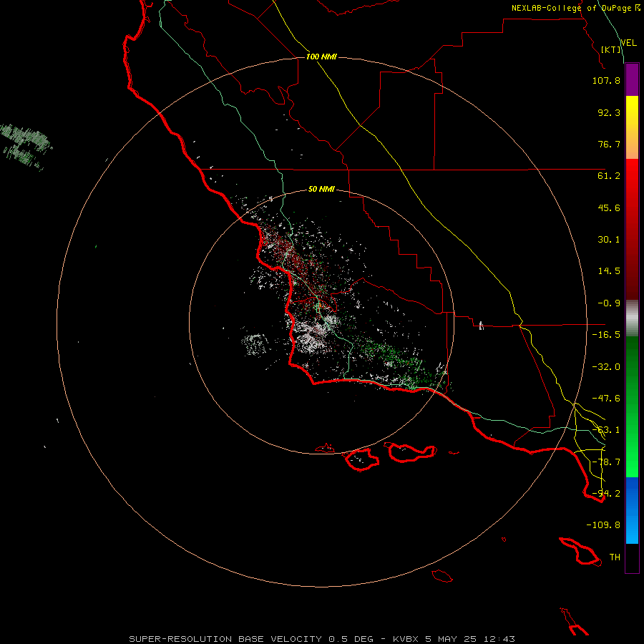644x644 pixels.
Task: Click the 61.2 velocity scale value
Action: coord(609,176)
